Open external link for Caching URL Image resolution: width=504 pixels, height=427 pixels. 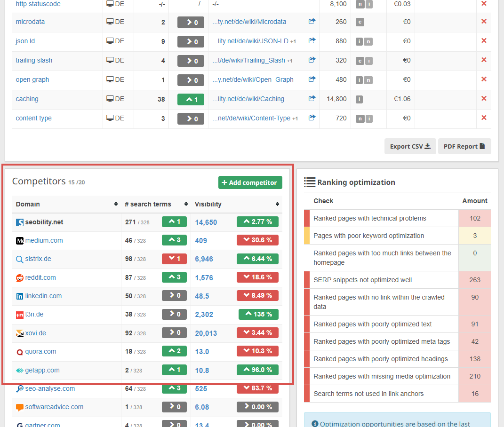312,98
